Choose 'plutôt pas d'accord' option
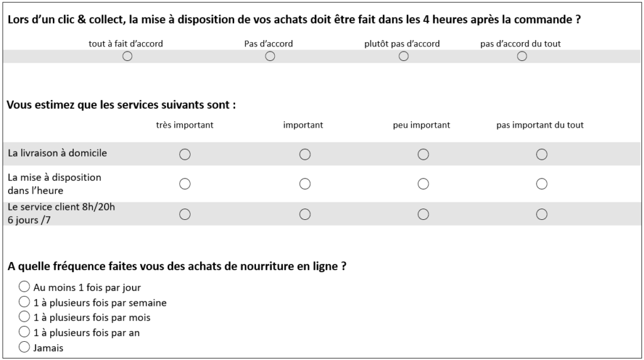Viewport: 644px width, 360px height. coord(404,57)
